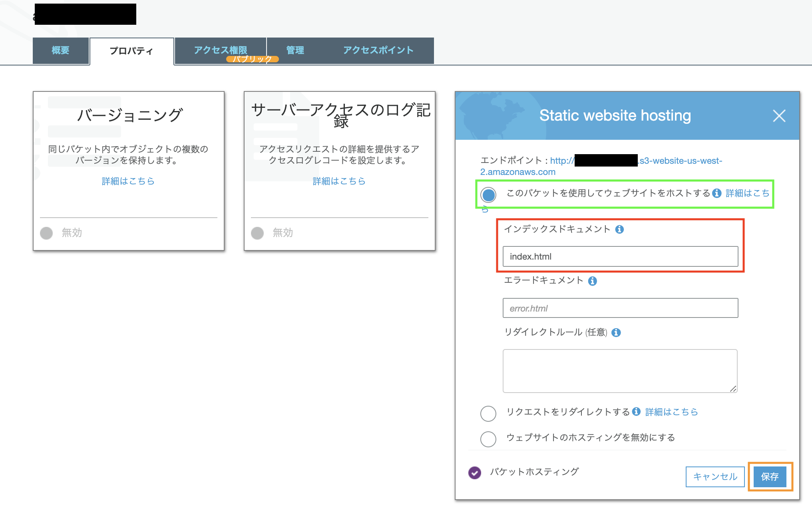Click info icon beside リダイレクトルール (任意)

pos(616,332)
